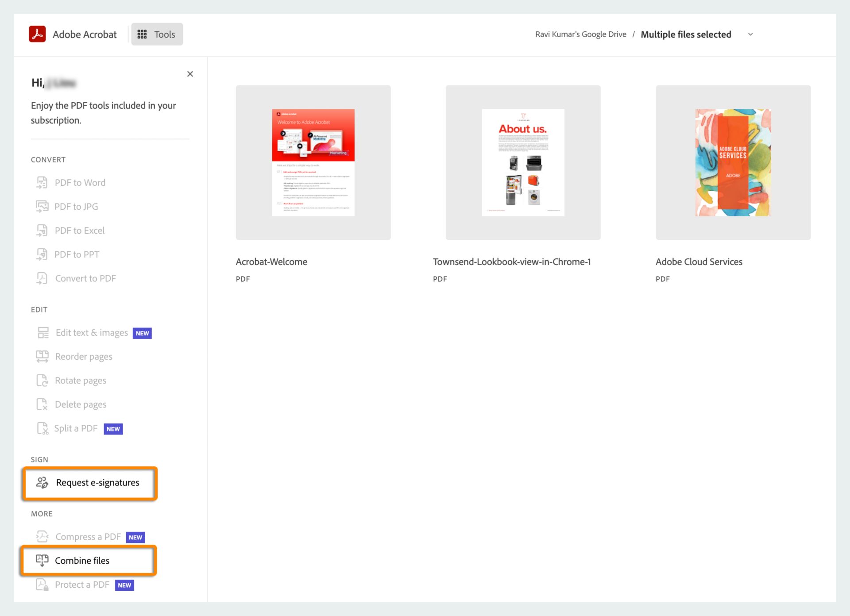Select the Adobe Acrobat home menu
The height and width of the screenshot is (616, 850).
72,34
